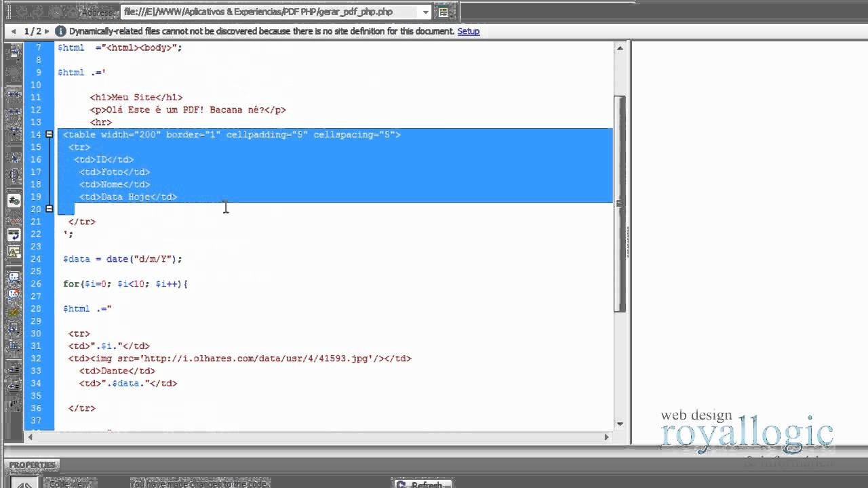This screenshot has height=488, width=868.
Task: Click the Apply Comment icon
Action: pos(14,277)
